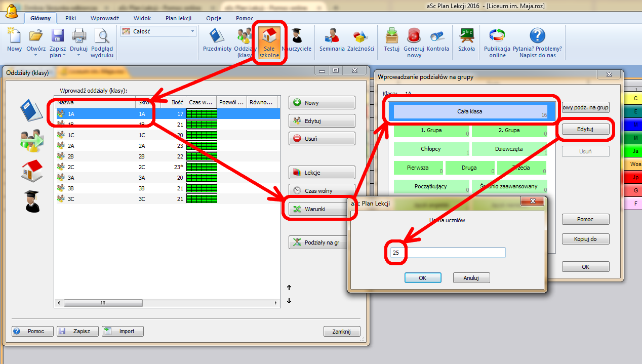642x364 pixels.
Task: Click Kopiuj do in the groups dialog
Action: tap(586, 239)
